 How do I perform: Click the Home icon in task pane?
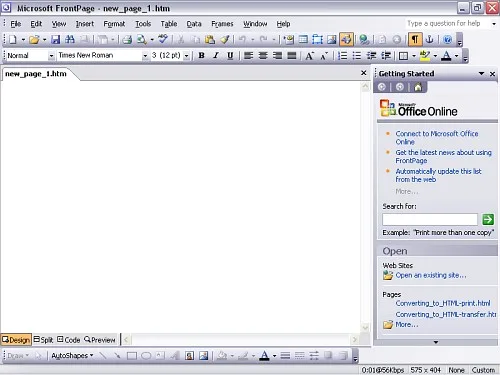click(x=418, y=87)
